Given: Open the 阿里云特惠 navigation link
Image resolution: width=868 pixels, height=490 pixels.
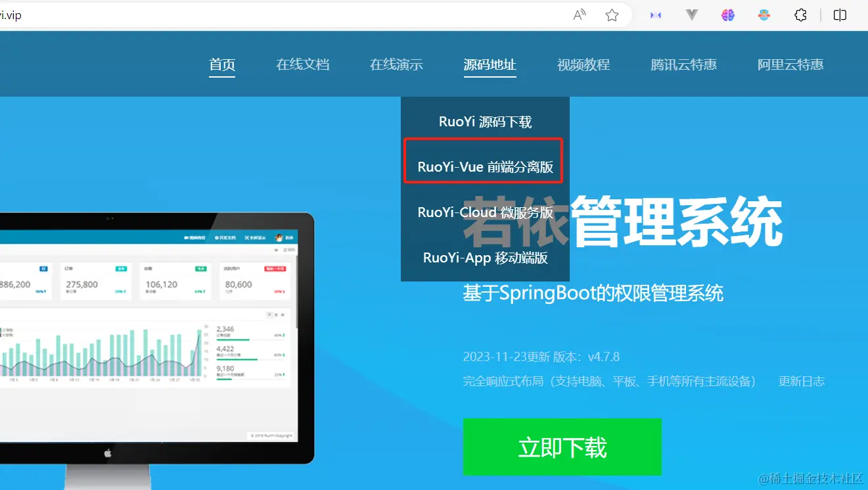Looking at the screenshot, I should [790, 64].
